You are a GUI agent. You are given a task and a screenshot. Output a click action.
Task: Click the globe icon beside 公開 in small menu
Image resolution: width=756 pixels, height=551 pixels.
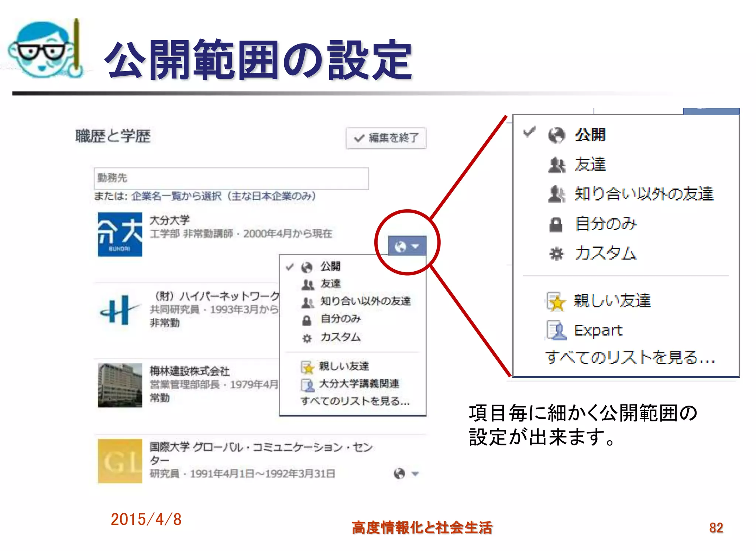[x=307, y=267]
